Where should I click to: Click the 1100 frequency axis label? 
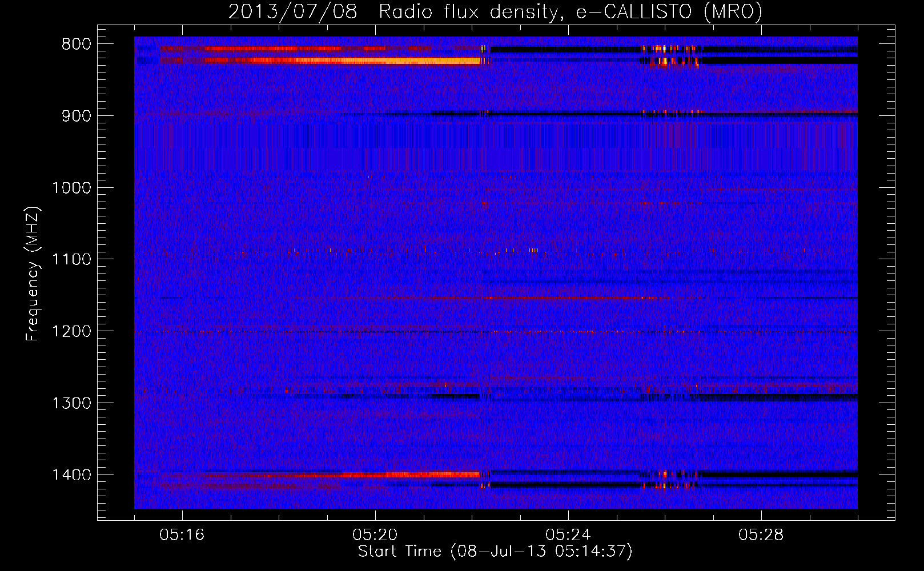click(x=71, y=260)
